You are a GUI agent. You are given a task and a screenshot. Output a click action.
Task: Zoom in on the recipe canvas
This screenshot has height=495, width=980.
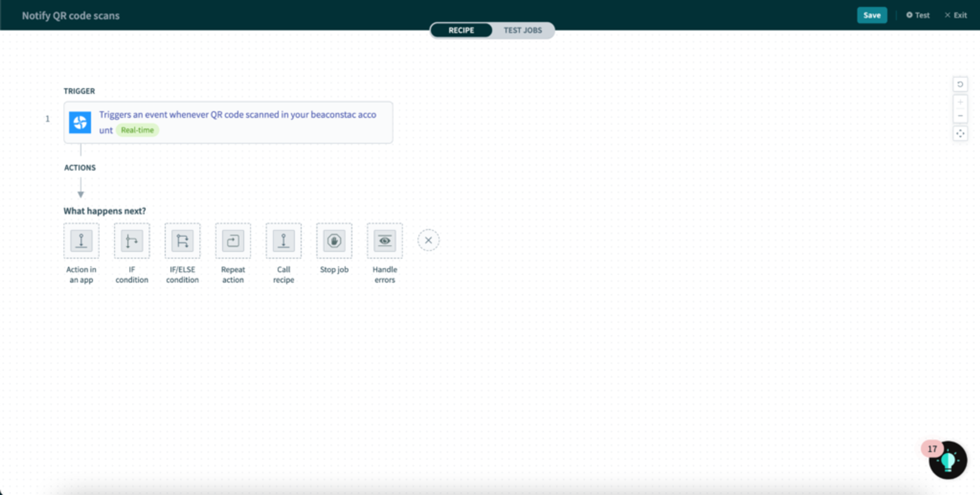tap(960, 102)
